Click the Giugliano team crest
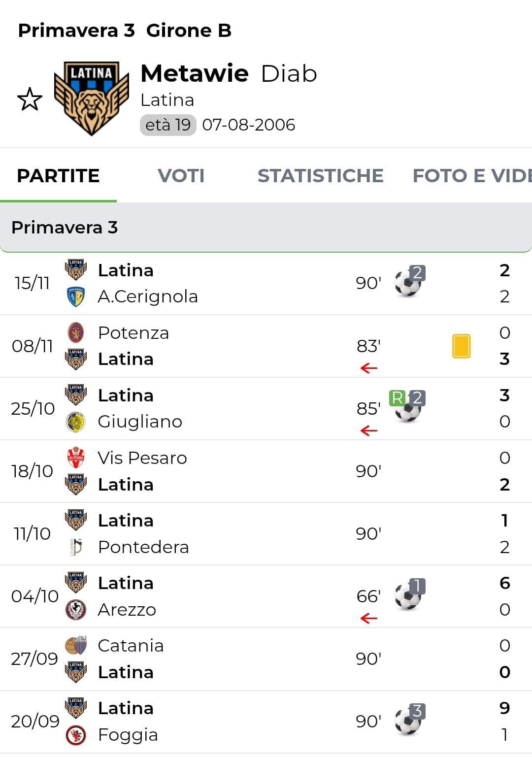This screenshot has width=532, height=757. [x=76, y=422]
